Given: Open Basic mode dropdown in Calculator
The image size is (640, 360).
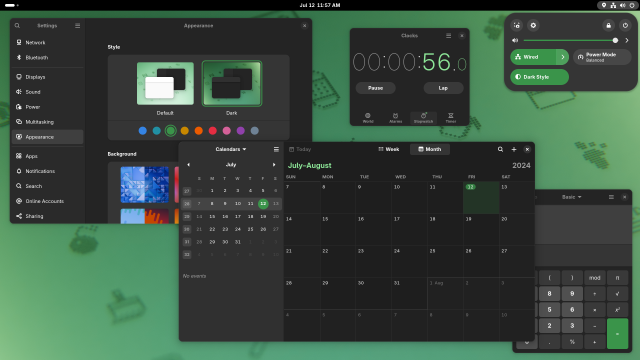Looking at the screenshot, I should (571, 197).
